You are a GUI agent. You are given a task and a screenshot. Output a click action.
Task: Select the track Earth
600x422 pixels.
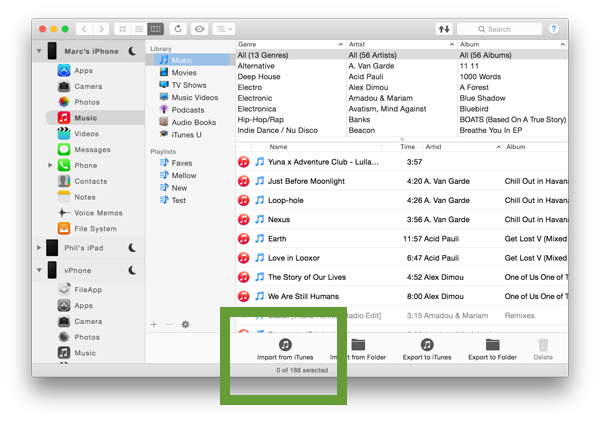(x=401, y=239)
